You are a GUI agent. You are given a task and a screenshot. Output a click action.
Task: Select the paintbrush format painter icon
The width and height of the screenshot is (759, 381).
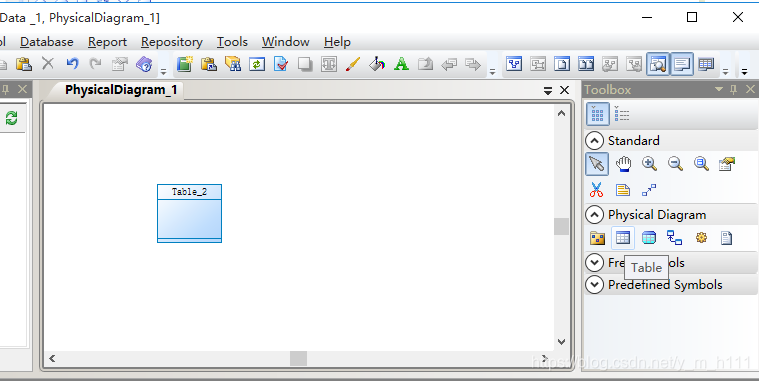coord(353,64)
